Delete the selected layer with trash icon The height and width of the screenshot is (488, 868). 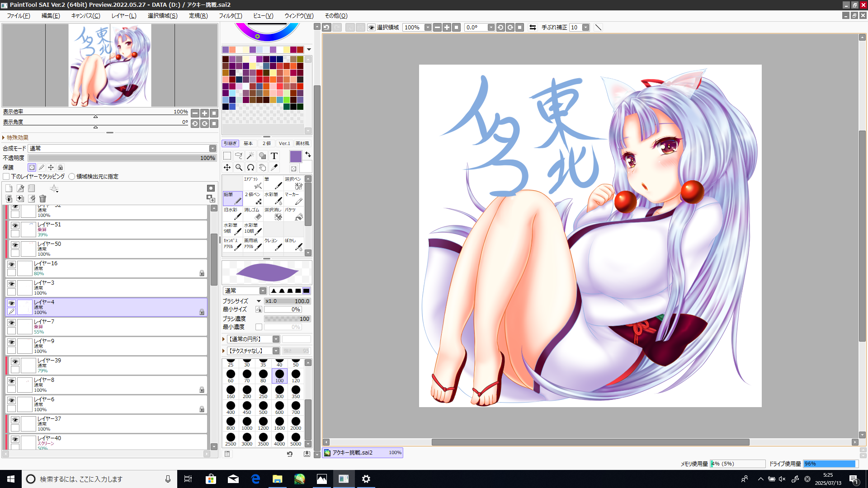tap(42, 198)
